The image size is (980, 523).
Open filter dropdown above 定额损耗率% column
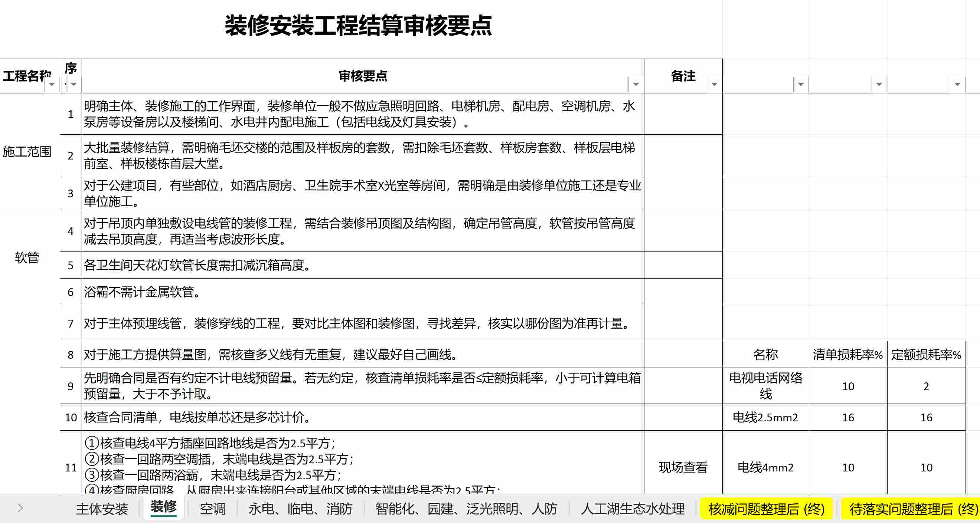(x=957, y=84)
